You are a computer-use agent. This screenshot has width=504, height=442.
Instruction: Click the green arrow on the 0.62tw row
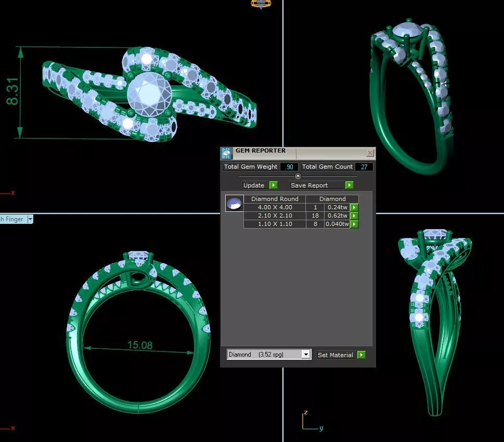tap(354, 216)
